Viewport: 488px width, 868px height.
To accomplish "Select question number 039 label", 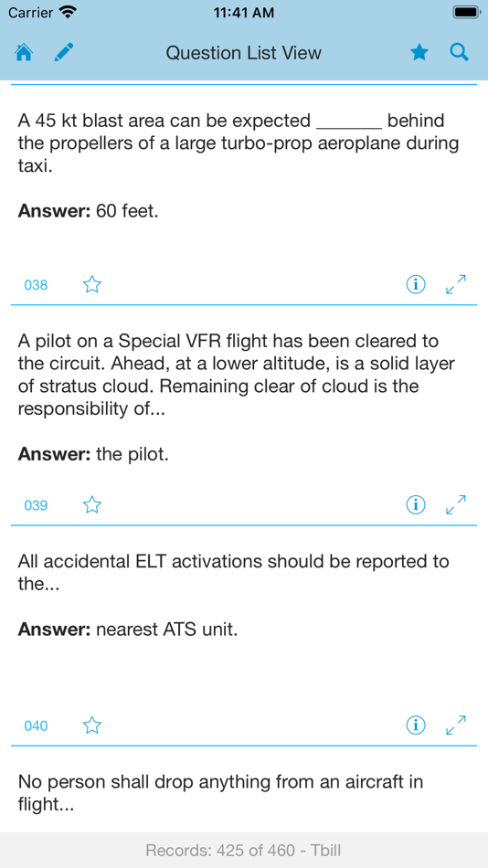I will [36, 505].
